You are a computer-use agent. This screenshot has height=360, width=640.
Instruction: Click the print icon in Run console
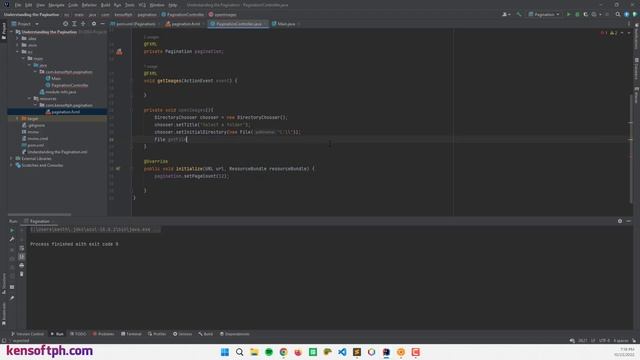click(22, 265)
